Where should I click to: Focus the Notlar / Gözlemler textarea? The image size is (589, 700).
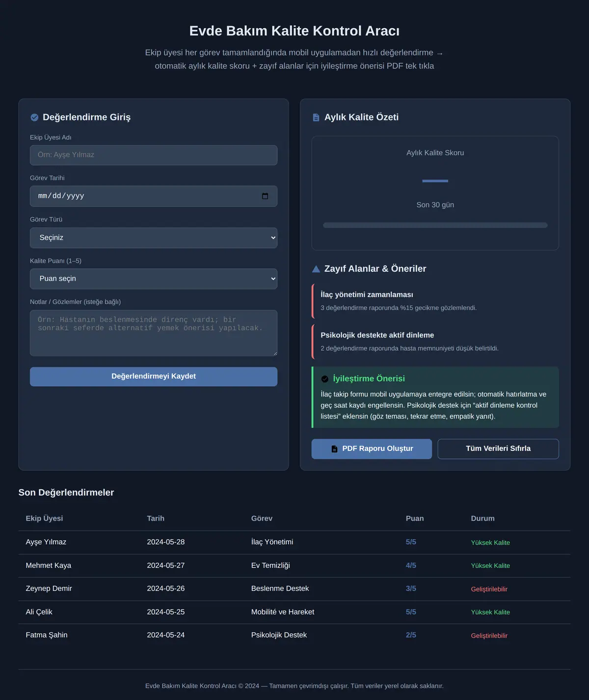[x=154, y=333]
